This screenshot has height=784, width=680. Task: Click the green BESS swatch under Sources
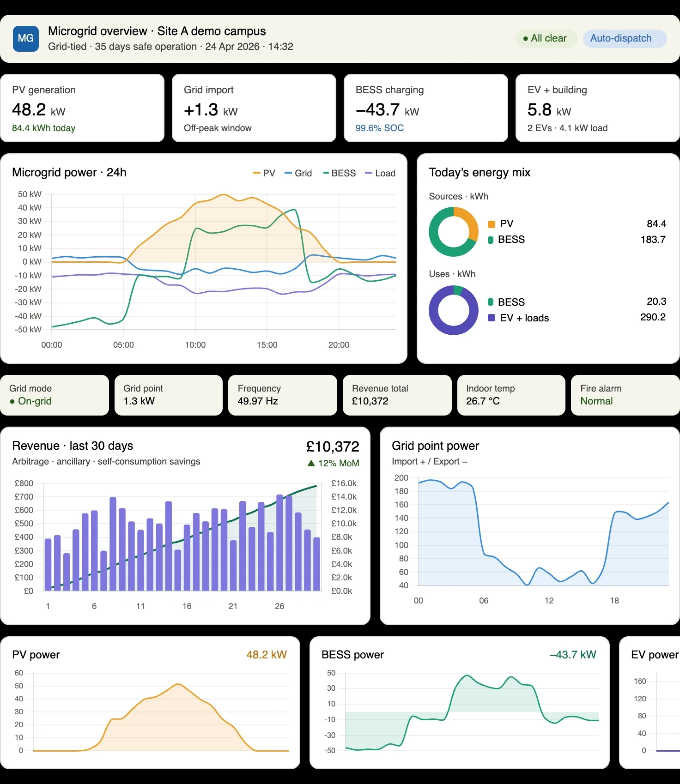click(x=491, y=240)
